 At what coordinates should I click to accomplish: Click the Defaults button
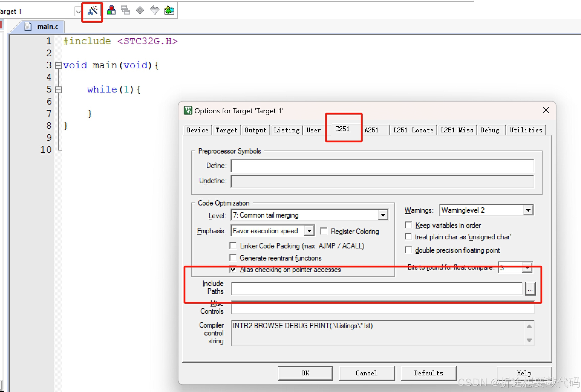pos(428,373)
